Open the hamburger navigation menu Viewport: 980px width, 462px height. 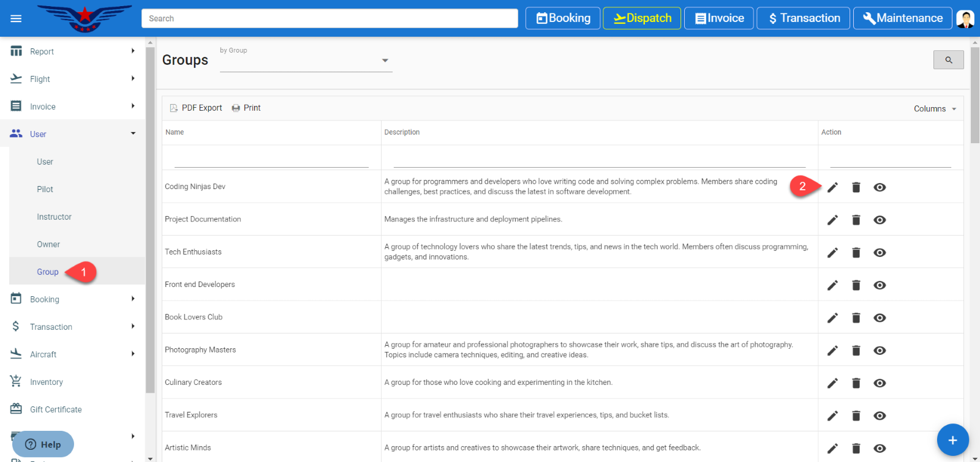point(16,18)
